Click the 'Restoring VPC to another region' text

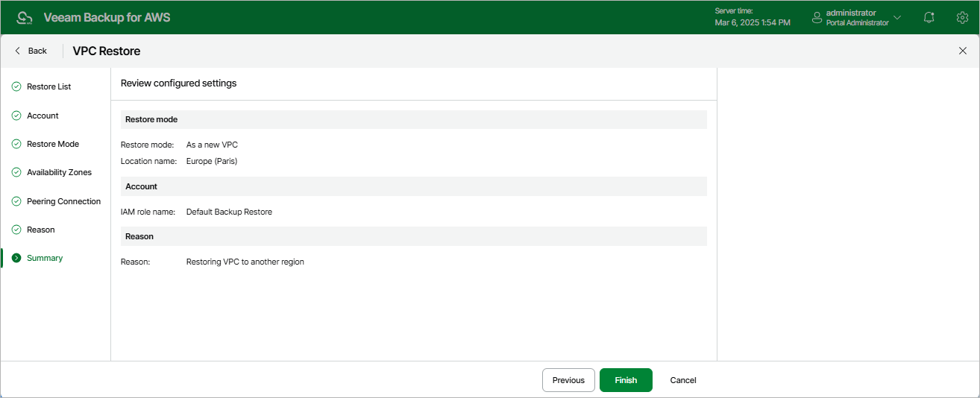[x=245, y=262]
